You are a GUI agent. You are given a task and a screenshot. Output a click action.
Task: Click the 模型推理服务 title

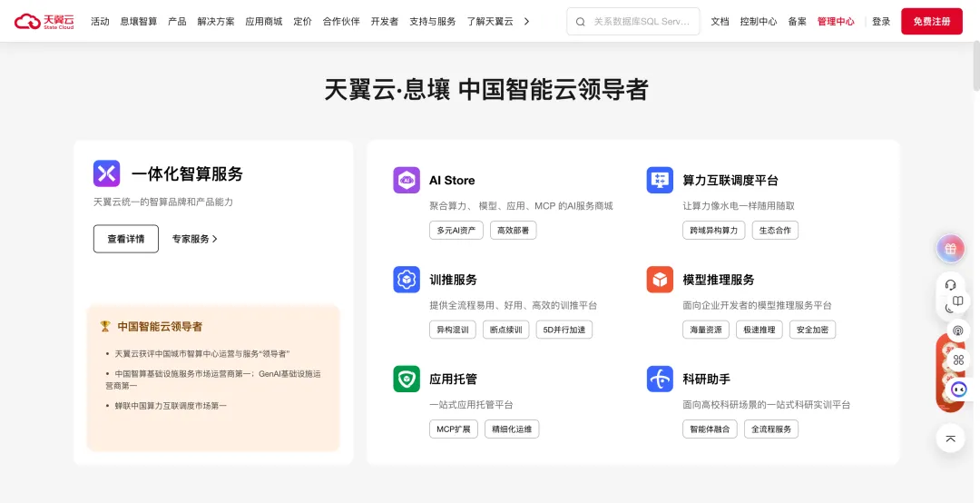point(719,280)
